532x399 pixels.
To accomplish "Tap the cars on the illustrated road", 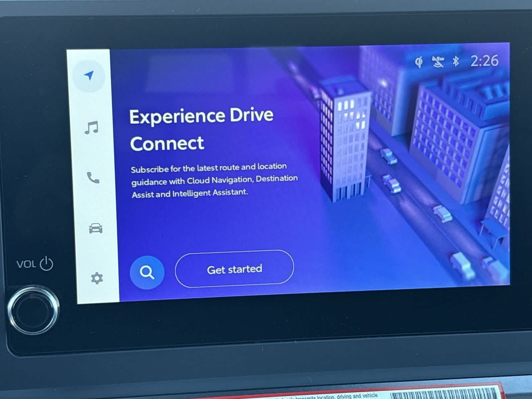I will click(392, 183).
